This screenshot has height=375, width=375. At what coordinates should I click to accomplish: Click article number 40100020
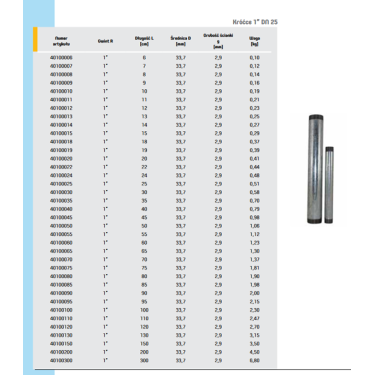tap(61, 158)
